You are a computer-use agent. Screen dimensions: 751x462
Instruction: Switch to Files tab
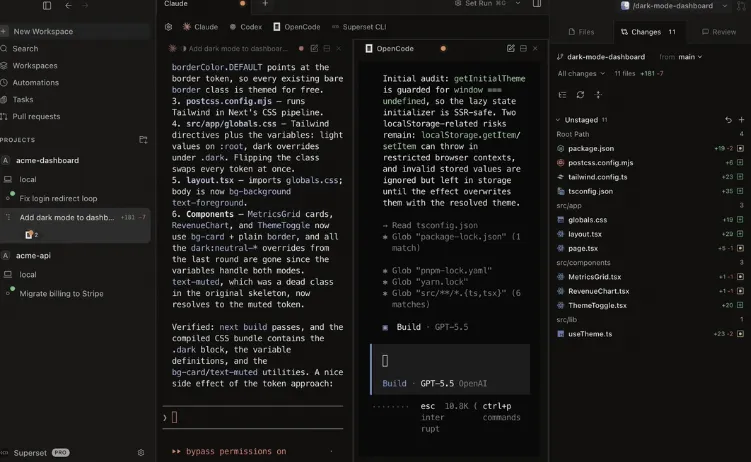point(581,32)
